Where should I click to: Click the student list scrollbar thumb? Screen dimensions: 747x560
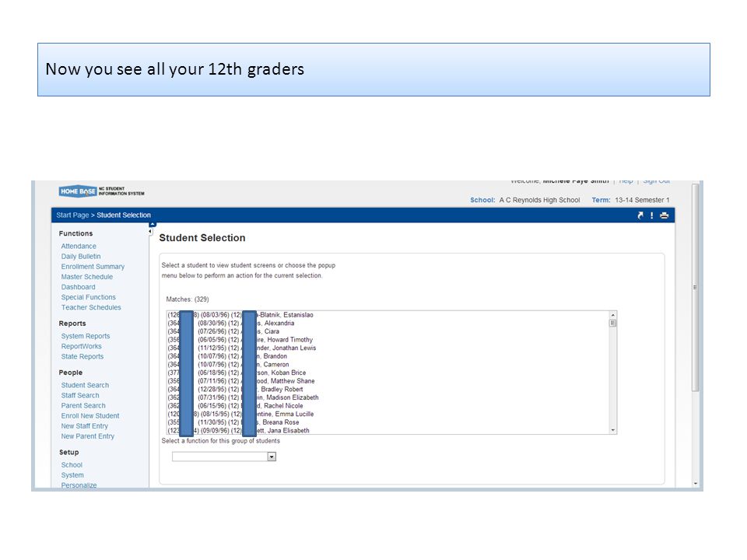[x=612, y=323]
